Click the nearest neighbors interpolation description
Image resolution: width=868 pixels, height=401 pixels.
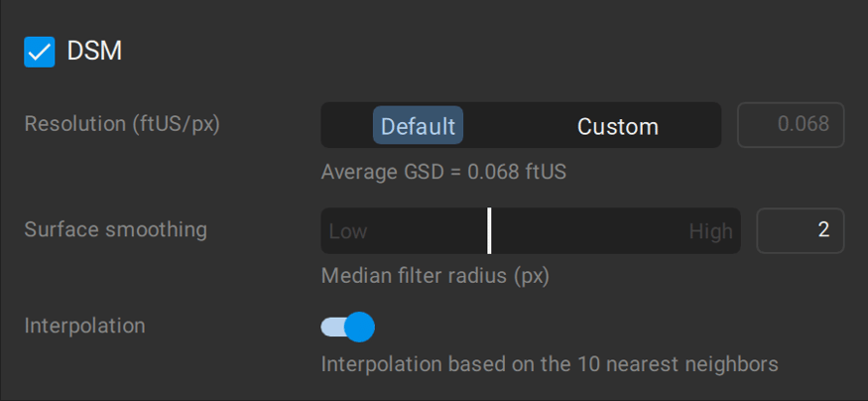(x=550, y=363)
